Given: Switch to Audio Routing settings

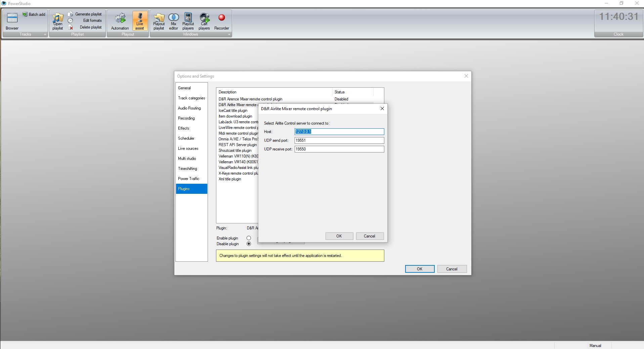Looking at the screenshot, I should click(x=189, y=108).
